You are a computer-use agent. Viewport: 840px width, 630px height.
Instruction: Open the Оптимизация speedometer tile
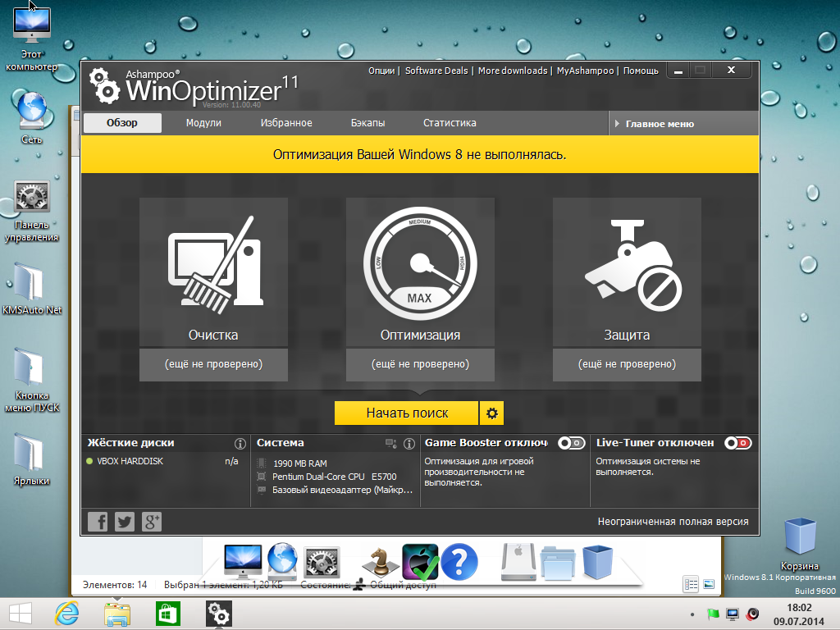pos(420,272)
